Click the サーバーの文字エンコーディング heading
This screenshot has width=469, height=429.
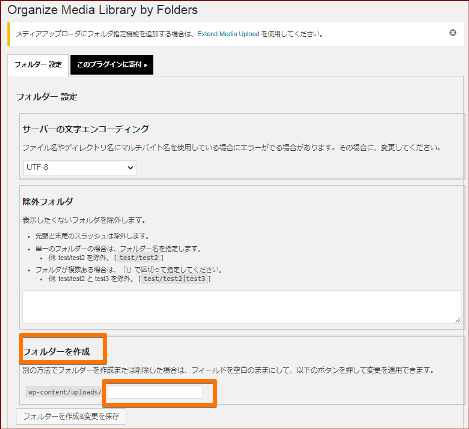86,129
